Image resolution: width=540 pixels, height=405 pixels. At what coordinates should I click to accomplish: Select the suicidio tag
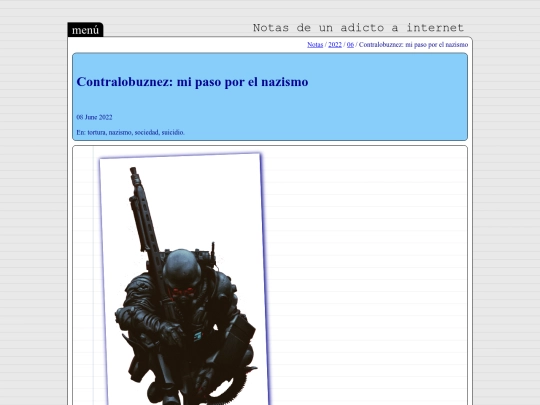(173, 132)
